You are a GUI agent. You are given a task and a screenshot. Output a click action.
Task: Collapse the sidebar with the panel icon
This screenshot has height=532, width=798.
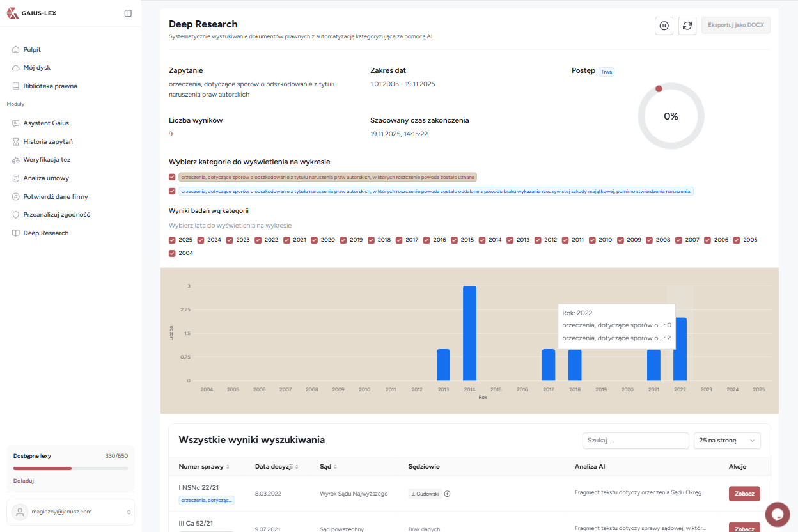click(128, 13)
